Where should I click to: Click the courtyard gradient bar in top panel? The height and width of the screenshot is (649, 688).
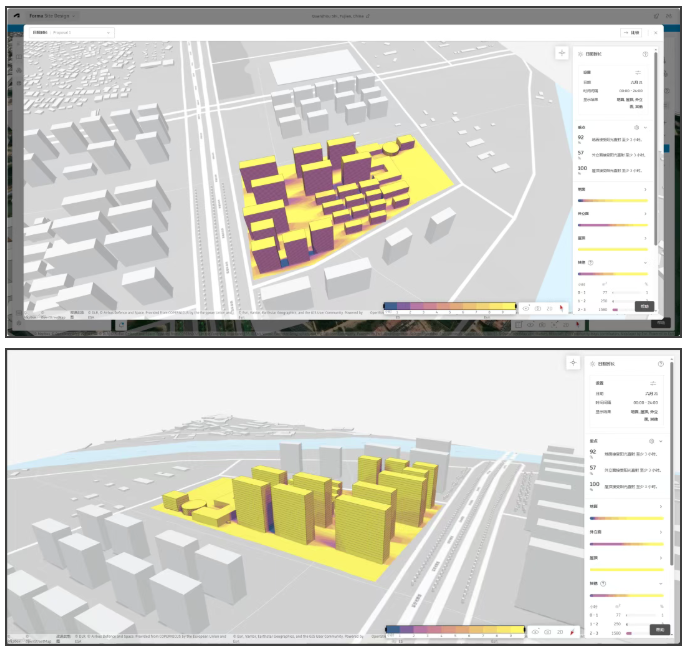tap(613, 225)
